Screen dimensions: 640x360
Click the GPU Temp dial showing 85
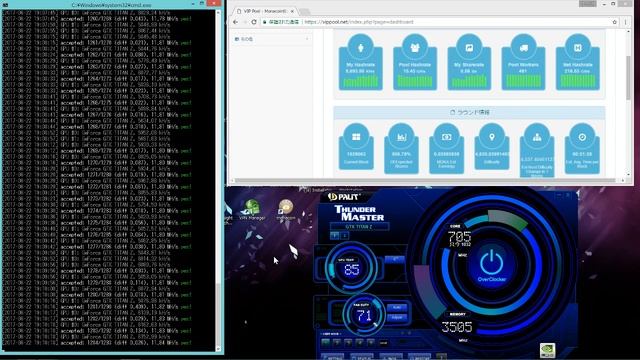coord(351,269)
